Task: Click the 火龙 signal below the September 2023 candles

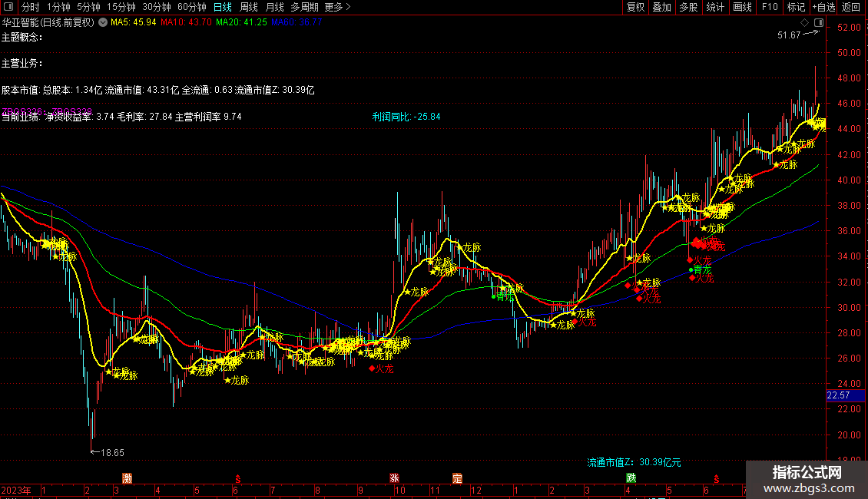Action: point(382,368)
